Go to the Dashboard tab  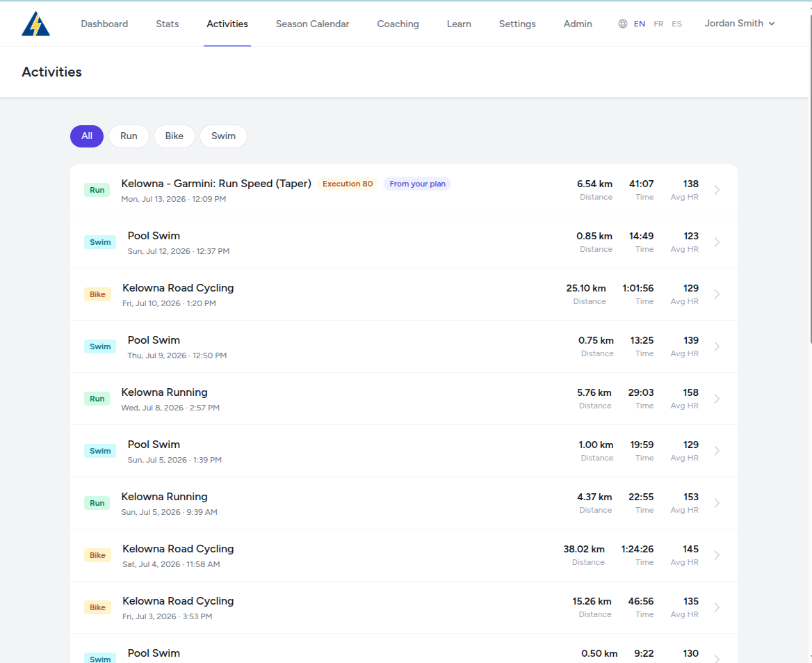[x=104, y=24]
